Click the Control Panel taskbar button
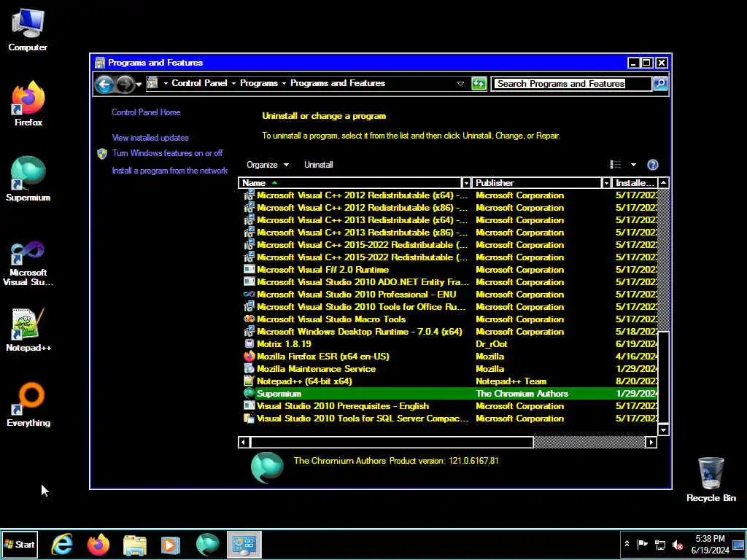The height and width of the screenshot is (560, 747). coord(244,544)
